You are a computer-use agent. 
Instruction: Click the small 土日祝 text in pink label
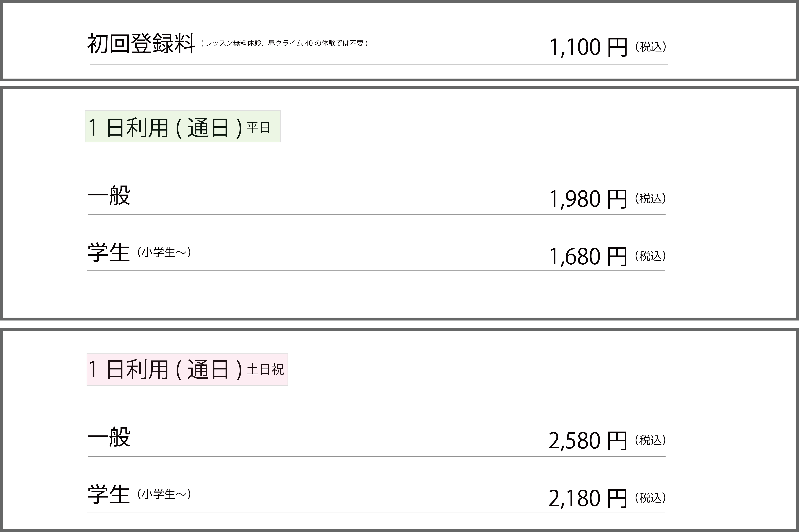(265, 370)
